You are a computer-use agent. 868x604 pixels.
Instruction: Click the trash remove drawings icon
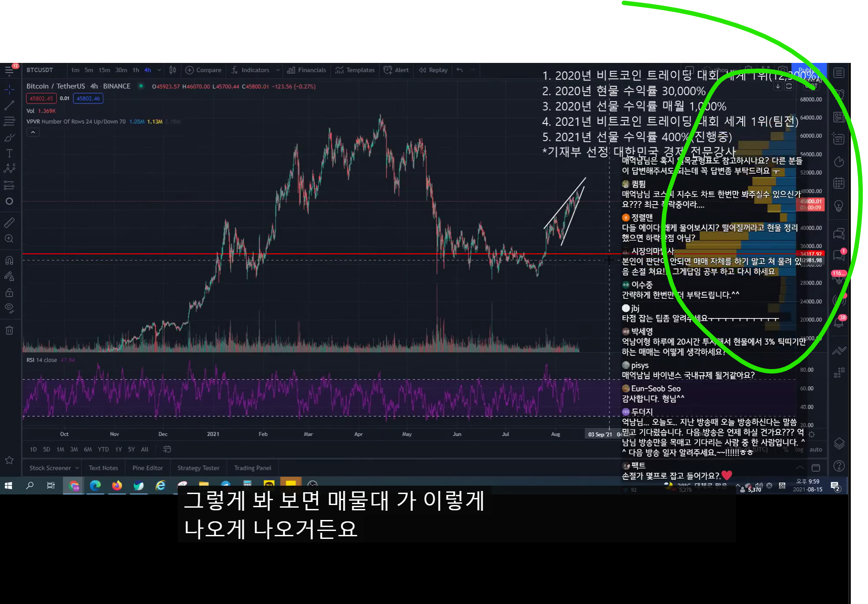click(x=9, y=330)
